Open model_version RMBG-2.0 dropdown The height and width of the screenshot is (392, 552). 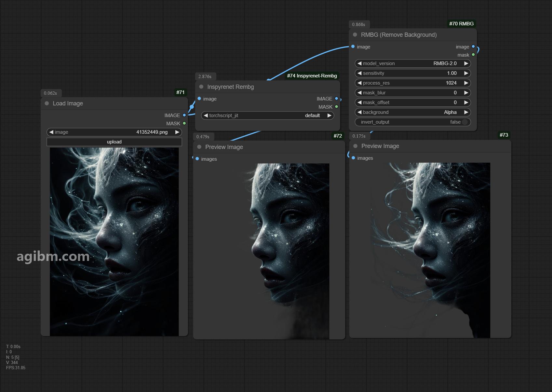pos(413,63)
